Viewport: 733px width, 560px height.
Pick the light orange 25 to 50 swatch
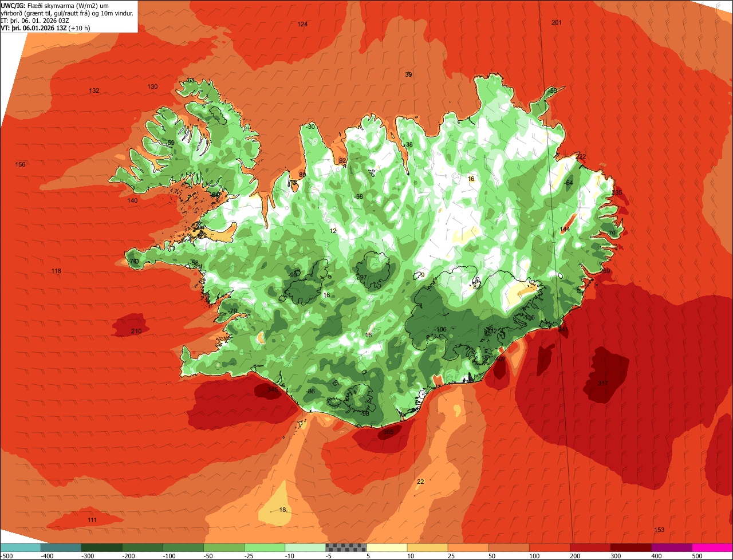[468, 547]
